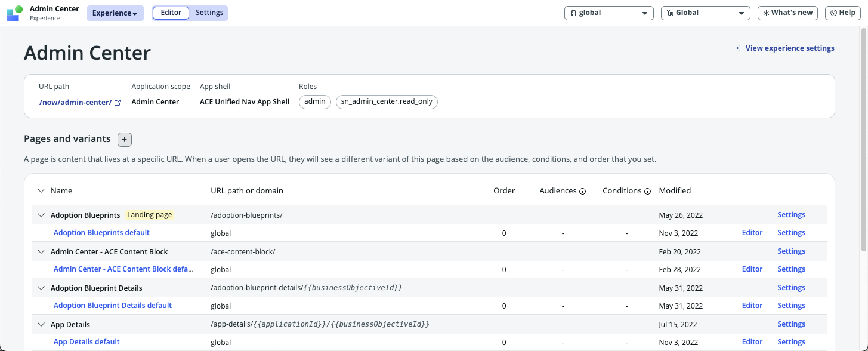868x351 pixels.
Task: Collapse the Adoption Blueprints page row
Action: (x=41, y=215)
